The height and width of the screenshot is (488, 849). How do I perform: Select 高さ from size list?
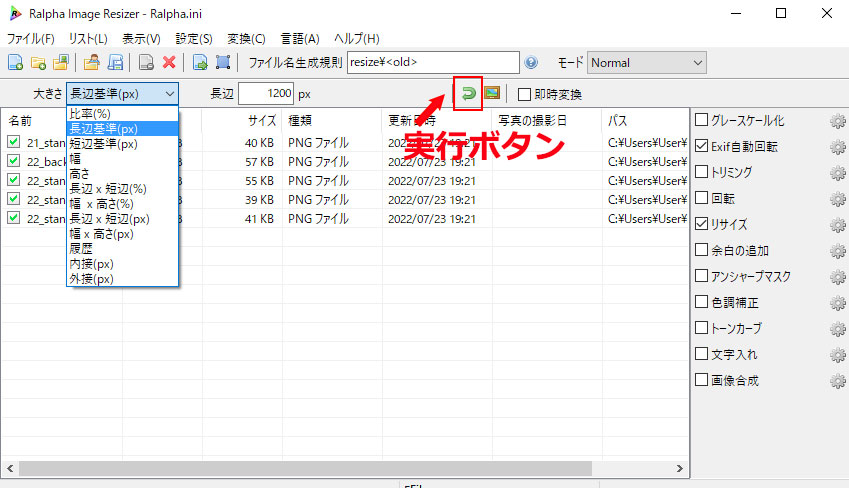[122, 174]
